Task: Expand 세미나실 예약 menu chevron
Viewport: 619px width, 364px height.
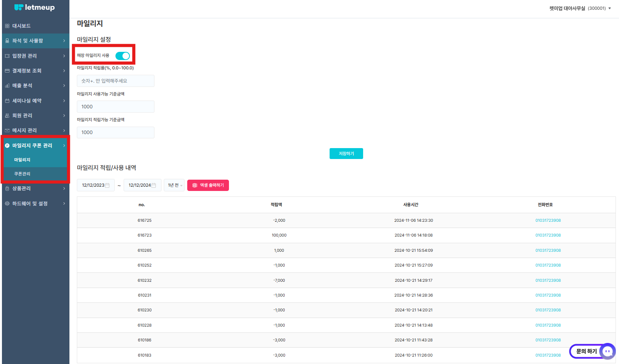Action: coord(64,101)
